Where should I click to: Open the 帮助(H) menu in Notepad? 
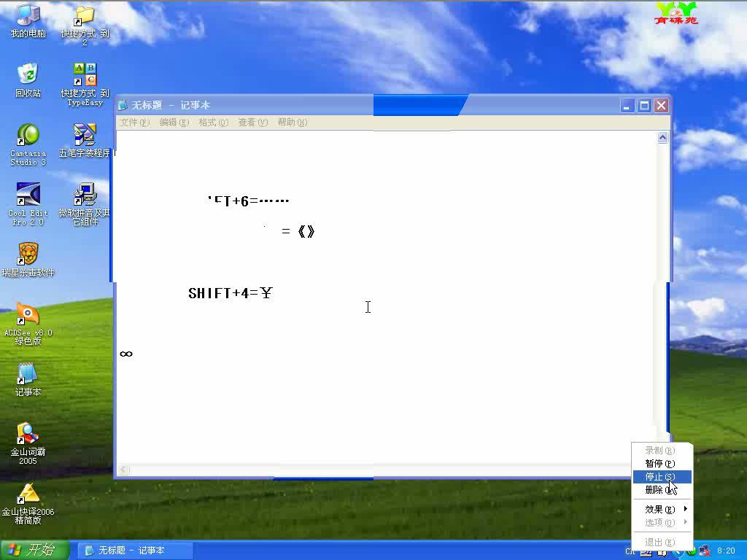pyautogui.click(x=293, y=122)
